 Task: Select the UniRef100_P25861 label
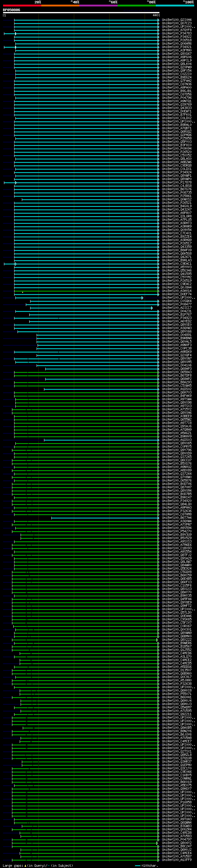(177, 196)
